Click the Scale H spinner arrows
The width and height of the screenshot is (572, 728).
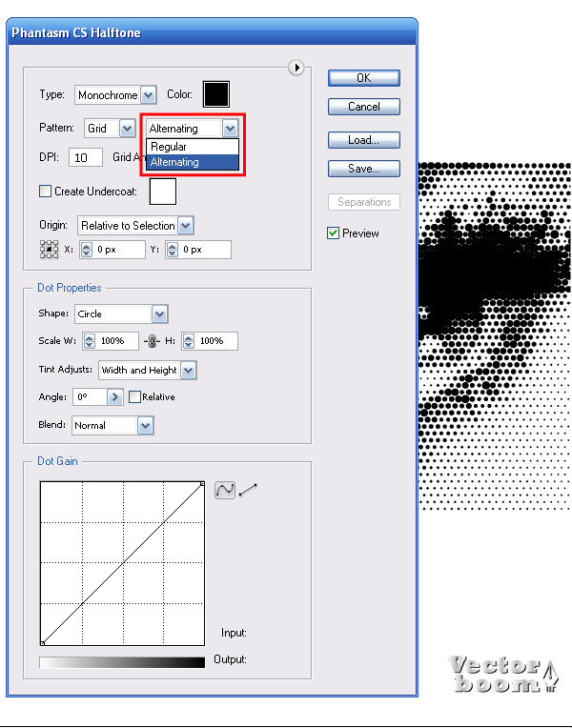tap(189, 341)
